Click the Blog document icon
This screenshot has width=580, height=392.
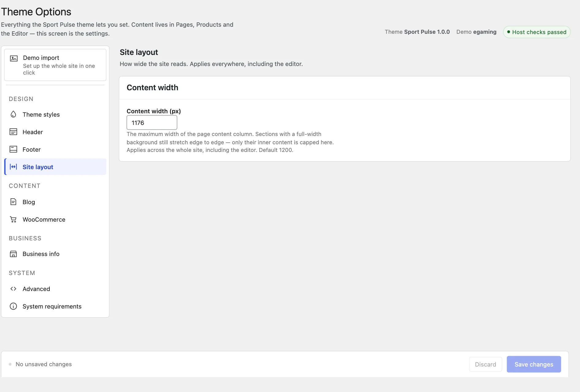pyautogui.click(x=13, y=202)
